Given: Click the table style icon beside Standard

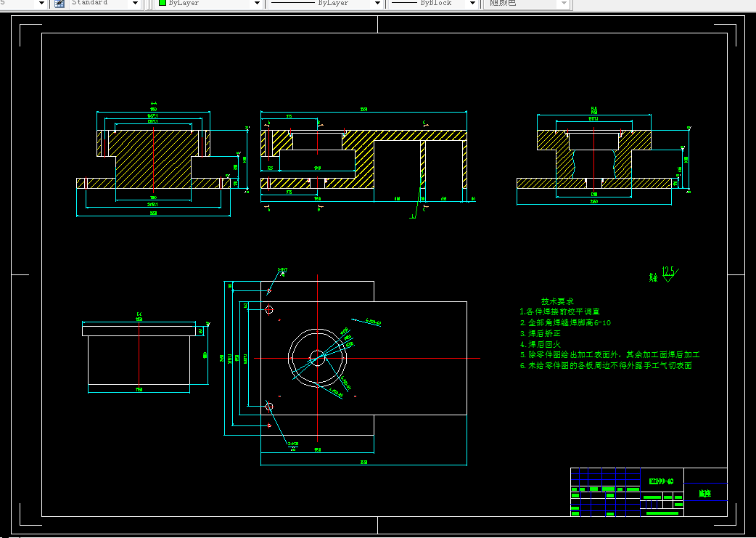Looking at the screenshot, I should pos(59,4).
